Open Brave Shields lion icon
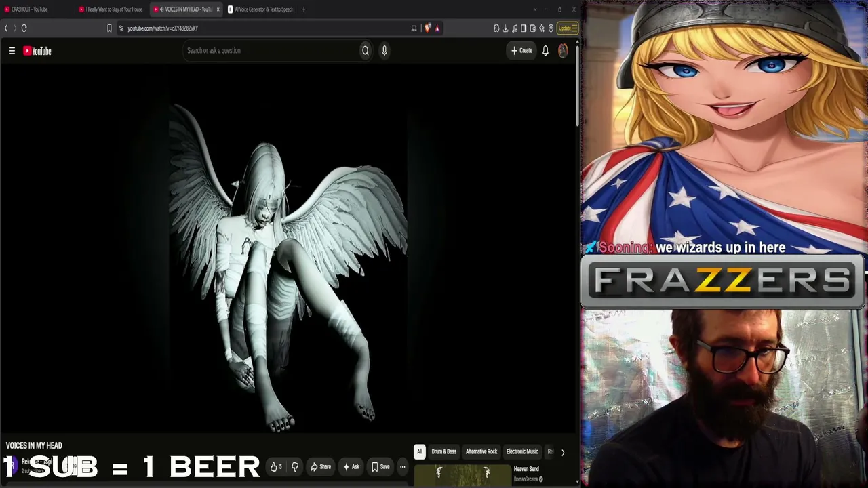Screen dimensions: 868x488 pos(427,28)
